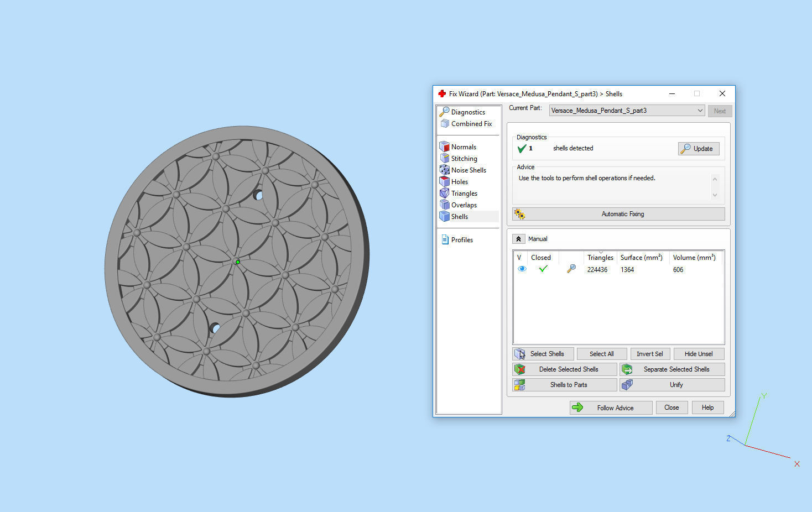
Task: Click the Normals cube icon
Action: coord(444,147)
